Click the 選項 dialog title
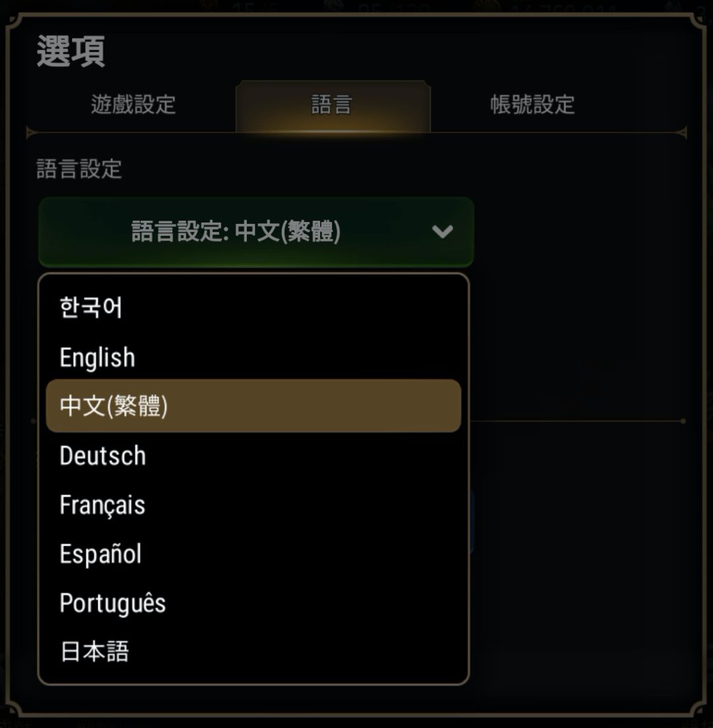 71,52
